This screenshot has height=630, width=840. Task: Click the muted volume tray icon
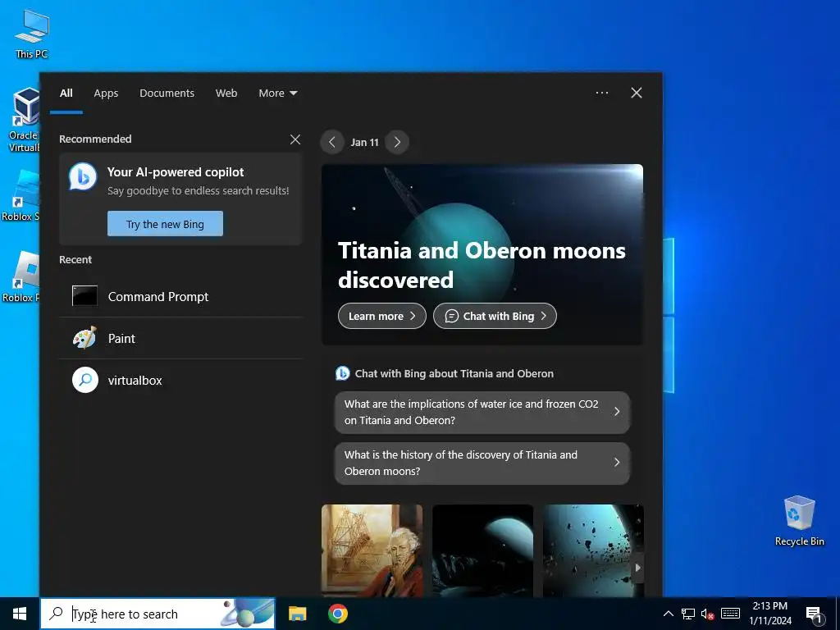[708, 614]
